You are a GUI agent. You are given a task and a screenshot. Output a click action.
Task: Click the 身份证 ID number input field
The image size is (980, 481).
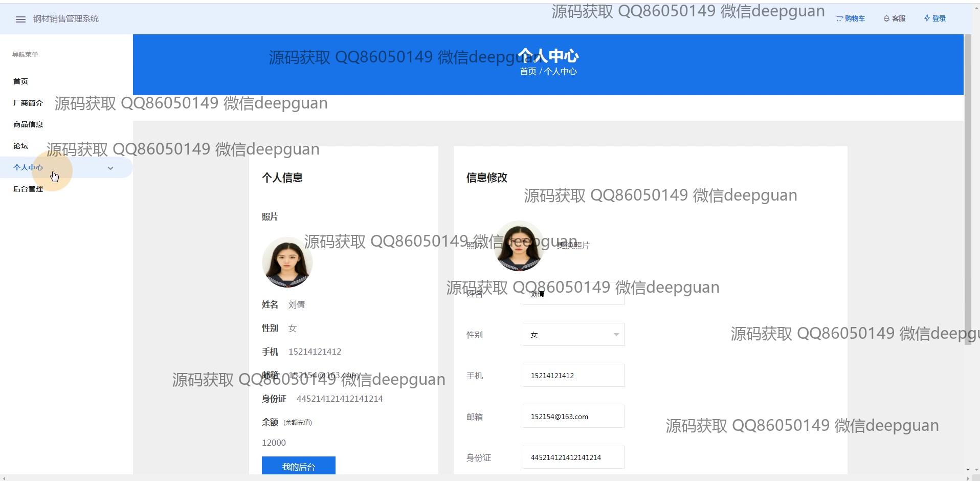point(573,457)
